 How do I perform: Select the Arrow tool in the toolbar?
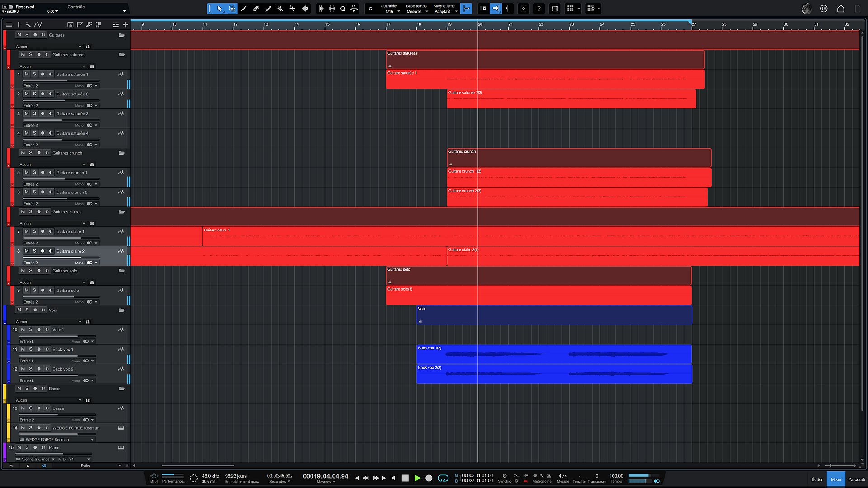click(x=220, y=9)
